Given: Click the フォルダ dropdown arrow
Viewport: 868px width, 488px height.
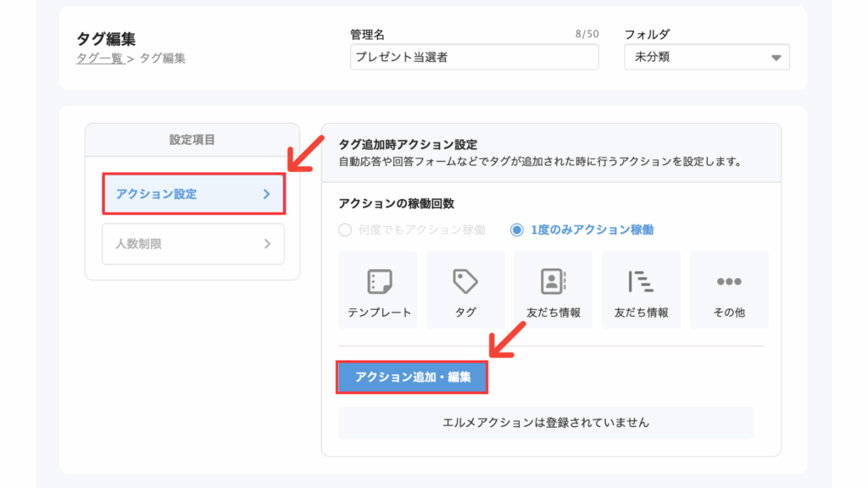Looking at the screenshot, I should 776,58.
